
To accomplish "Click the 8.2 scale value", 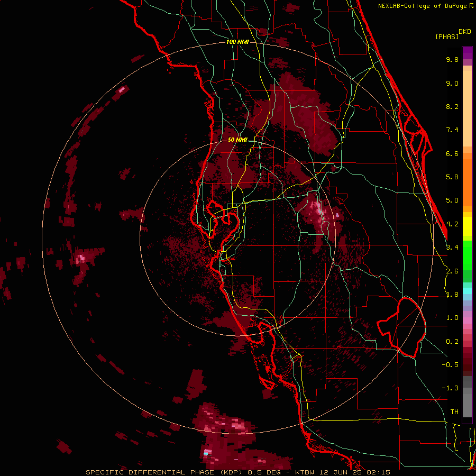I will click(452, 106).
